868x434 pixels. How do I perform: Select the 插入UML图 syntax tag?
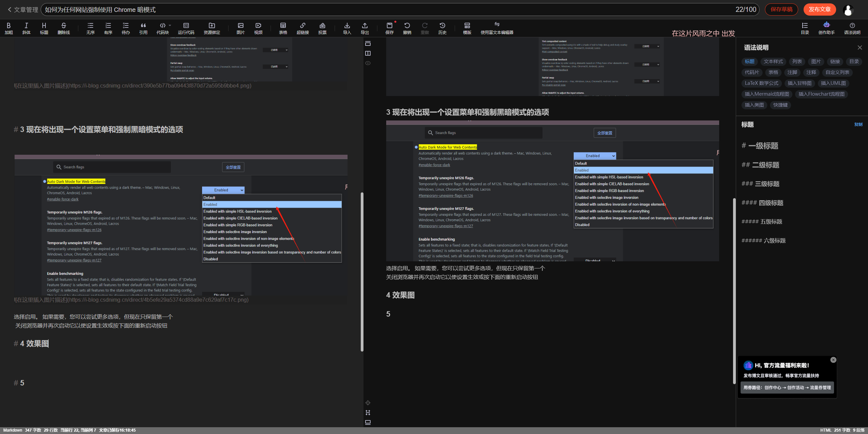pyautogui.click(x=833, y=83)
